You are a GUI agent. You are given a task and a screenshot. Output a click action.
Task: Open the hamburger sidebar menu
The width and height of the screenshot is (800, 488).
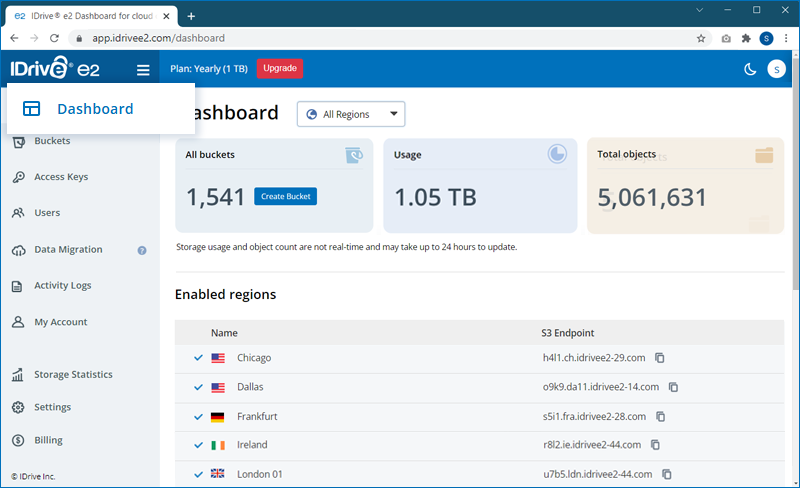pyautogui.click(x=143, y=70)
